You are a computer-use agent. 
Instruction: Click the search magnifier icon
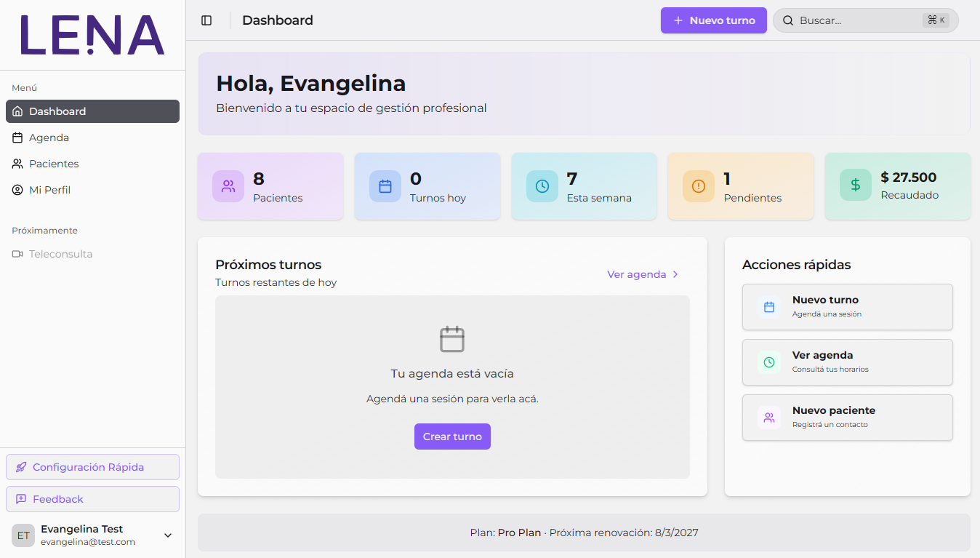[788, 20]
